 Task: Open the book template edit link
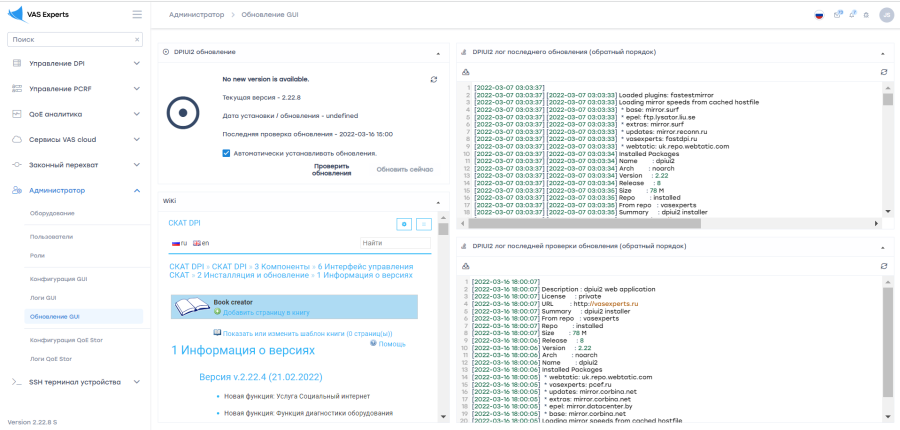point(307,334)
